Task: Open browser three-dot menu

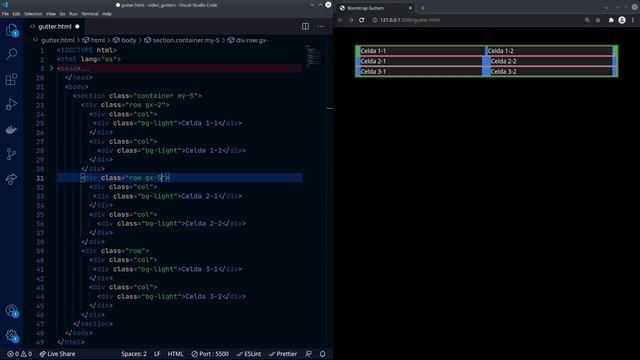Action: (633, 20)
